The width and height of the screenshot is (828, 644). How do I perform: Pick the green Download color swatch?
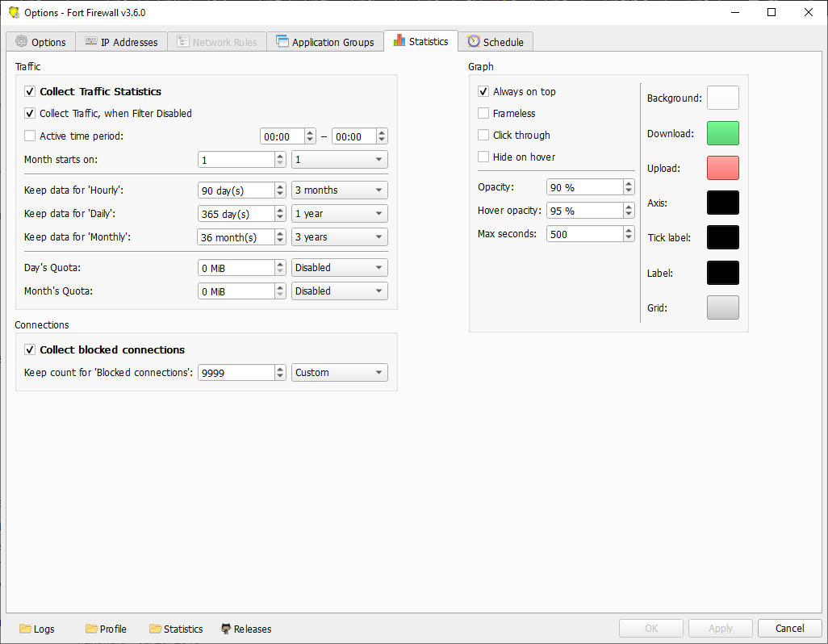tap(722, 133)
